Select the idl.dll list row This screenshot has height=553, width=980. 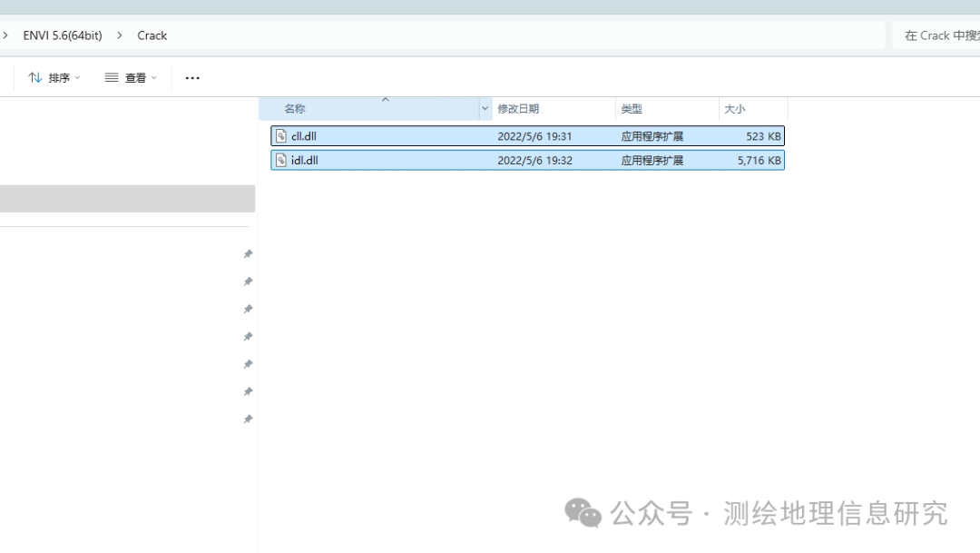click(526, 160)
